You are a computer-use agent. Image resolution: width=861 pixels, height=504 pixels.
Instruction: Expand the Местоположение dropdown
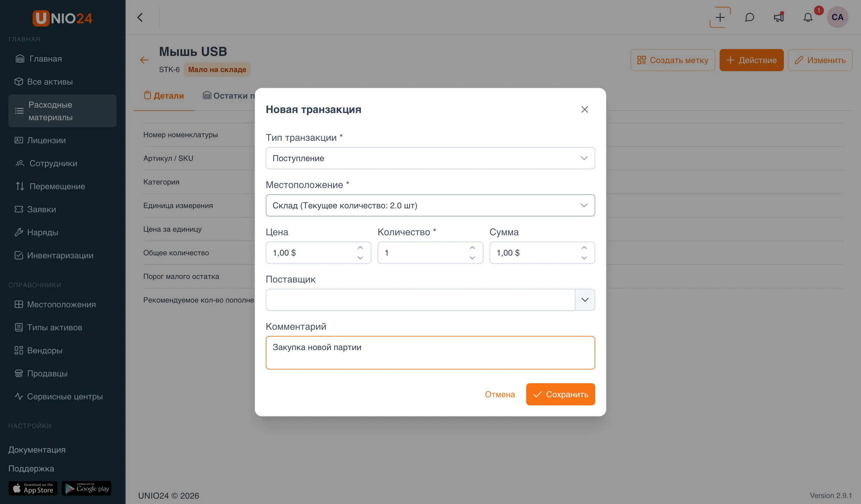[x=430, y=205]
